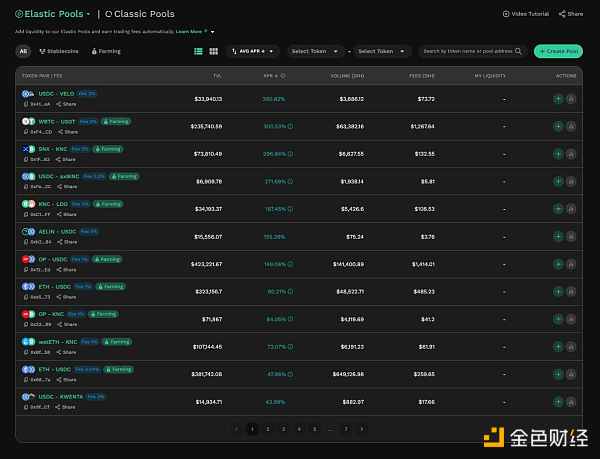
Task: Click TVL value $235,740.59
Action: click(x=206, y=126)
